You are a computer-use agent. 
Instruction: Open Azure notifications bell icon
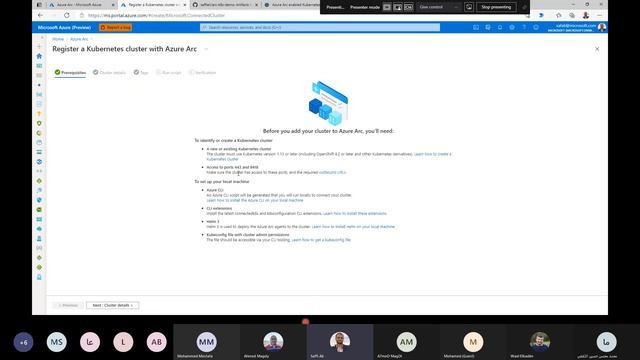(x=500, y=27)
